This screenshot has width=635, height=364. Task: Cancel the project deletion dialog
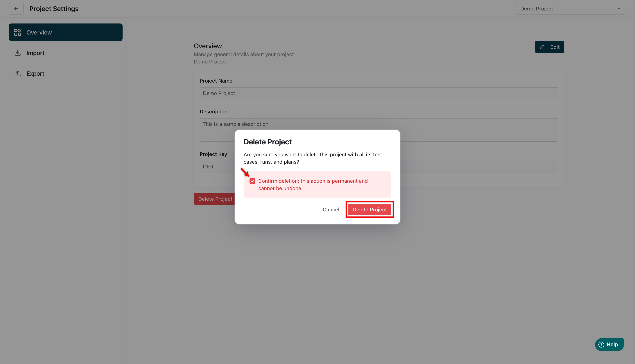331,210
